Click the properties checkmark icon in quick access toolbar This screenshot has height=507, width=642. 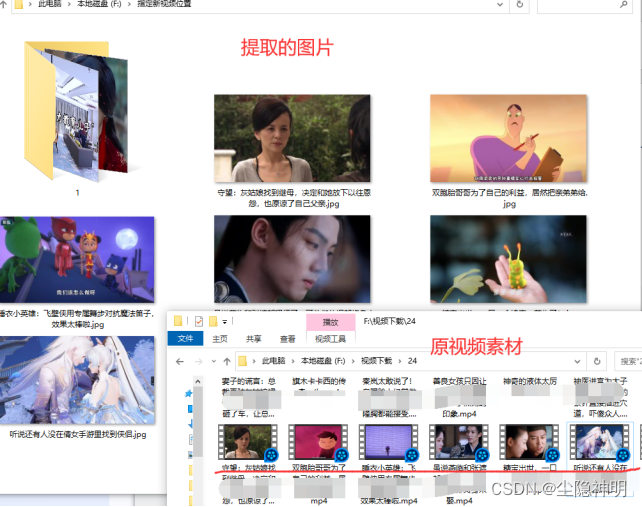point(199,321)
